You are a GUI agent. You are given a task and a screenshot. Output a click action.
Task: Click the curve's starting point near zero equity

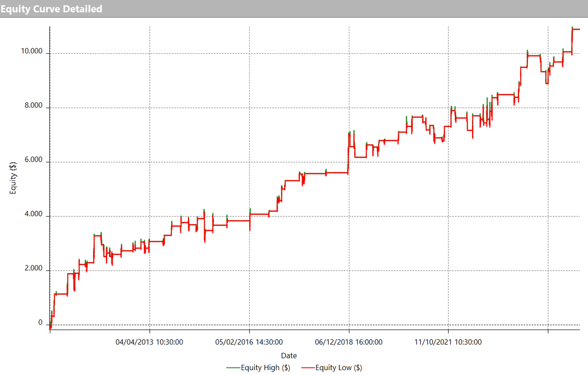51,326
